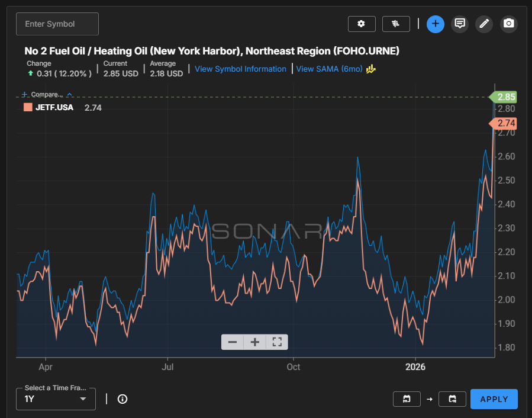
Task: Click the chart title FOHO.URNE heading
Action: 212,51
